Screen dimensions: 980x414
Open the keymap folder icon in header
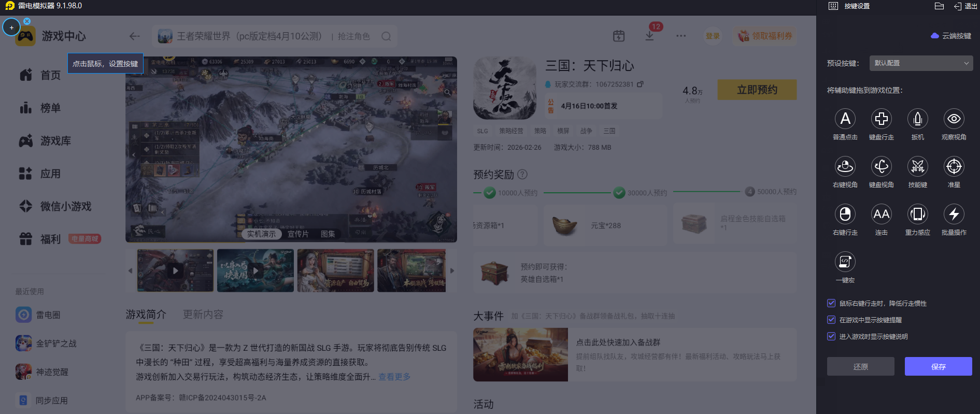(939, 6)
